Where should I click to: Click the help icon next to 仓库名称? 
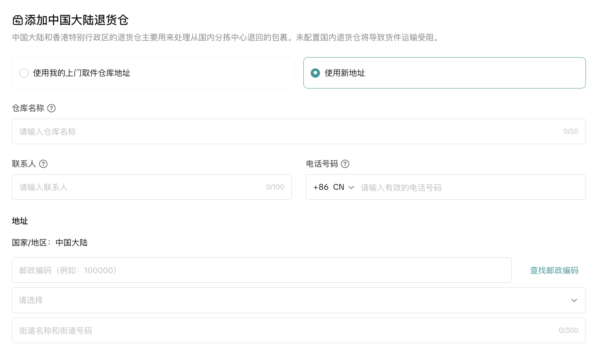[51, 108]
